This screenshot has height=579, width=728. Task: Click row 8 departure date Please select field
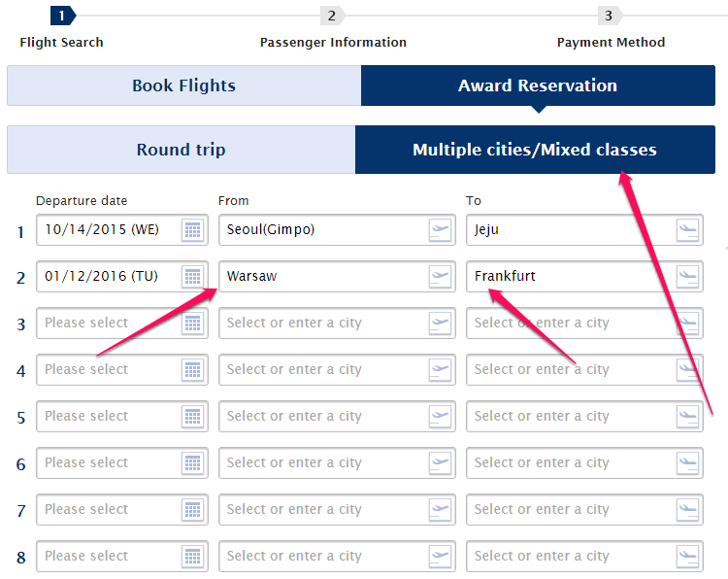[x=122, y=557]
